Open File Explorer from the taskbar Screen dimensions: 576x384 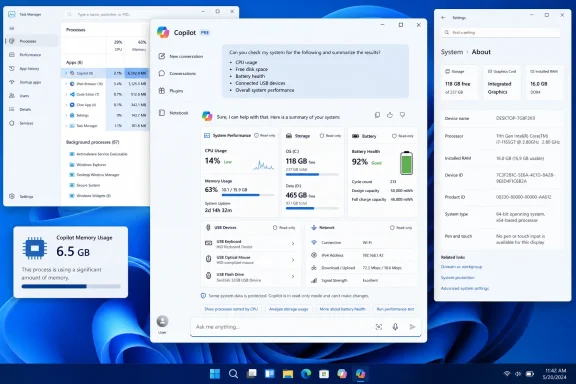pyautogui.click(x=288, y=374)
